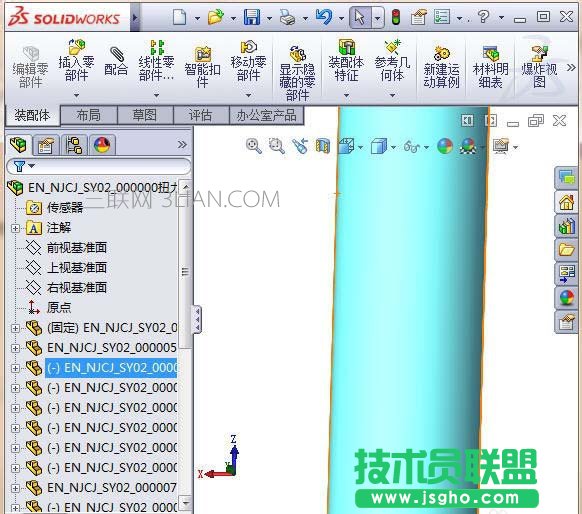Open Appearances task pane color ball
This screenshot has height=514, width=582.
[x=566, y=297]
